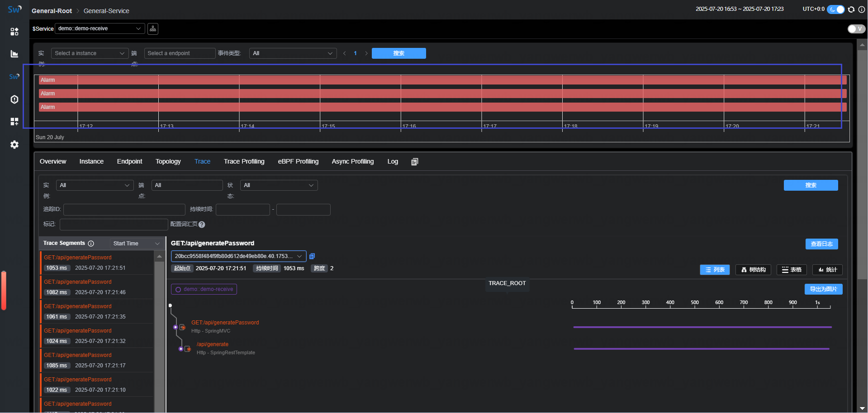Click the trace segments list scrollbar

(159, 334)
